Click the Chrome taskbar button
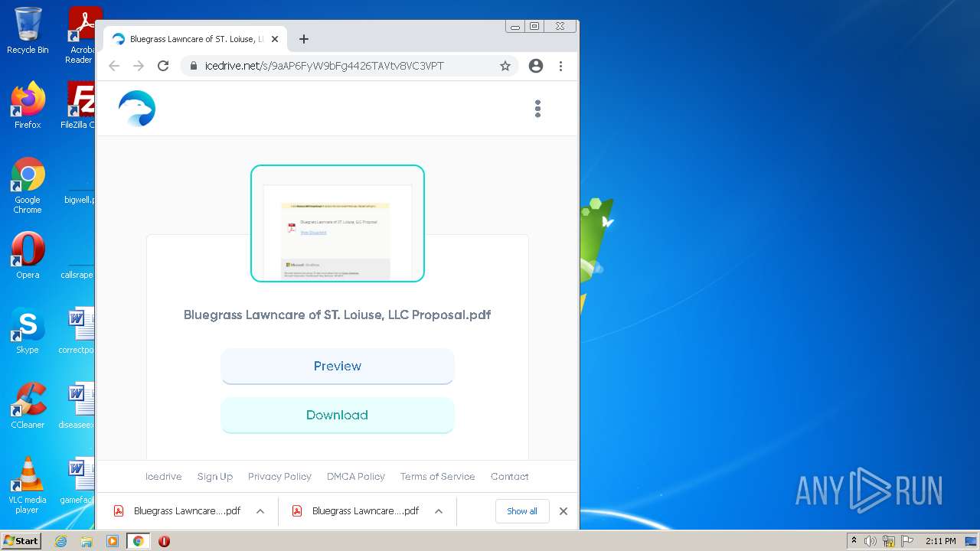This screenshot has height=551, width=980. coord(139,541)
